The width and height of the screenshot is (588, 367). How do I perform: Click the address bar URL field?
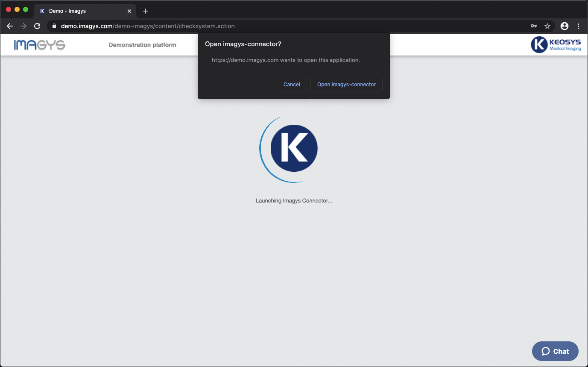[256, 26]
